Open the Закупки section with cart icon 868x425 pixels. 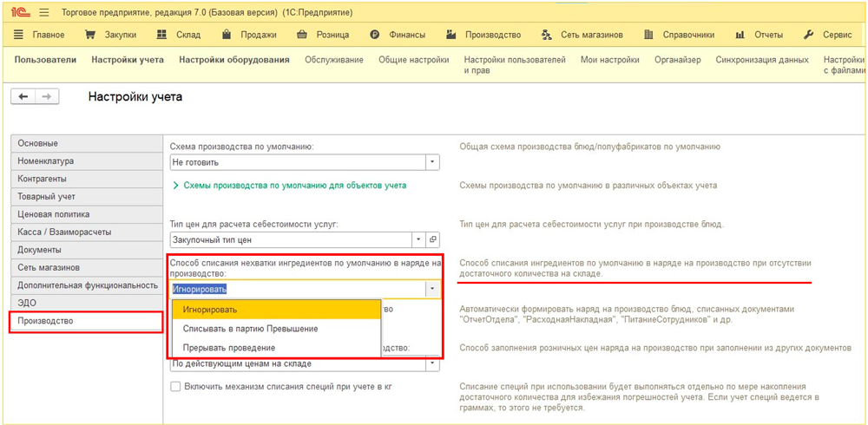110,35
